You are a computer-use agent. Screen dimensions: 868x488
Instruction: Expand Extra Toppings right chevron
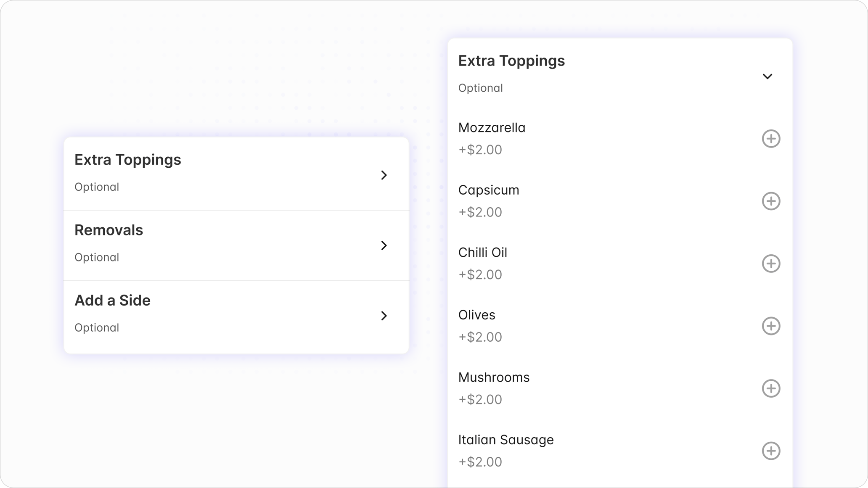[384, 175]
